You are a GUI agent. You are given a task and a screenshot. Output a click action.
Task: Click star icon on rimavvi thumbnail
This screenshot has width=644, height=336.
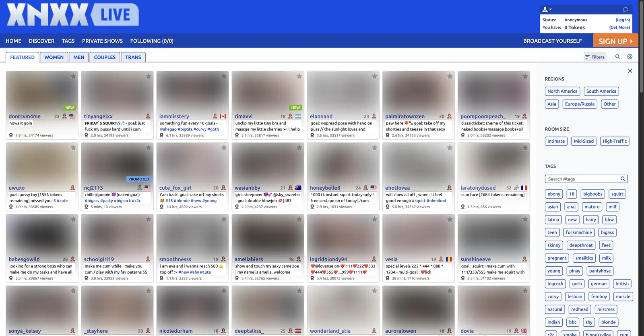coord(299,76)
